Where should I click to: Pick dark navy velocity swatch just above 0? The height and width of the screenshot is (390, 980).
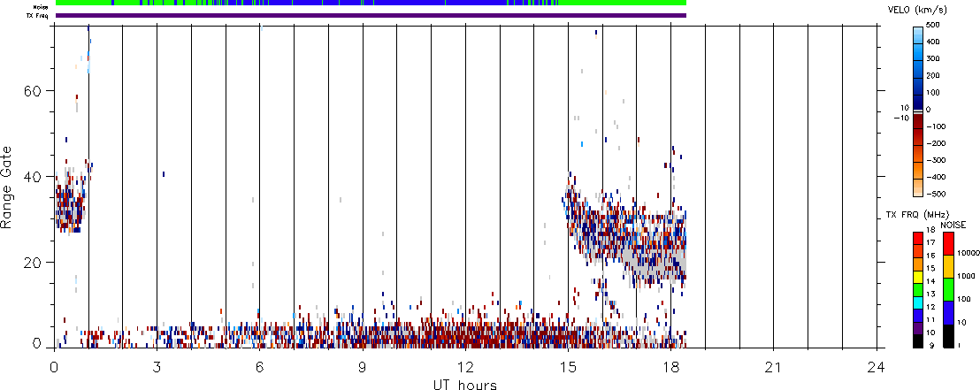click(x=917, y=102)
